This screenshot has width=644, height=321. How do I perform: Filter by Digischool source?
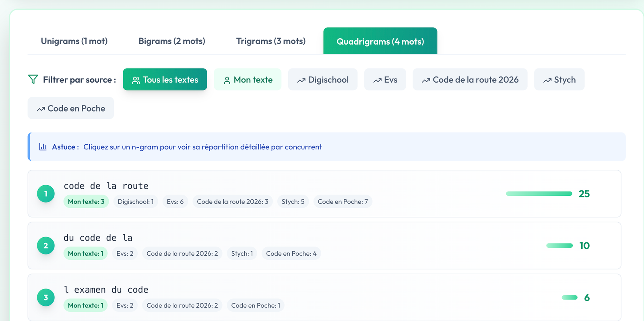tap(323, 79)
